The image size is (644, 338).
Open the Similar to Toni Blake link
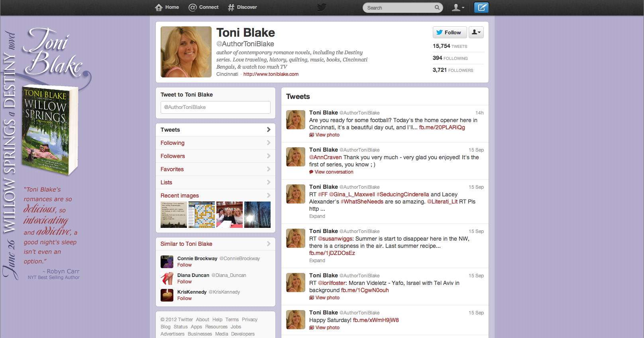pyautogui.click(x=187, y=244)
